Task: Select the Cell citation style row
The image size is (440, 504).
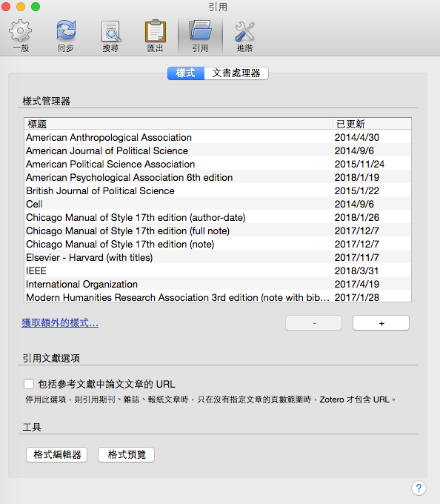Action: pos(218,204)
